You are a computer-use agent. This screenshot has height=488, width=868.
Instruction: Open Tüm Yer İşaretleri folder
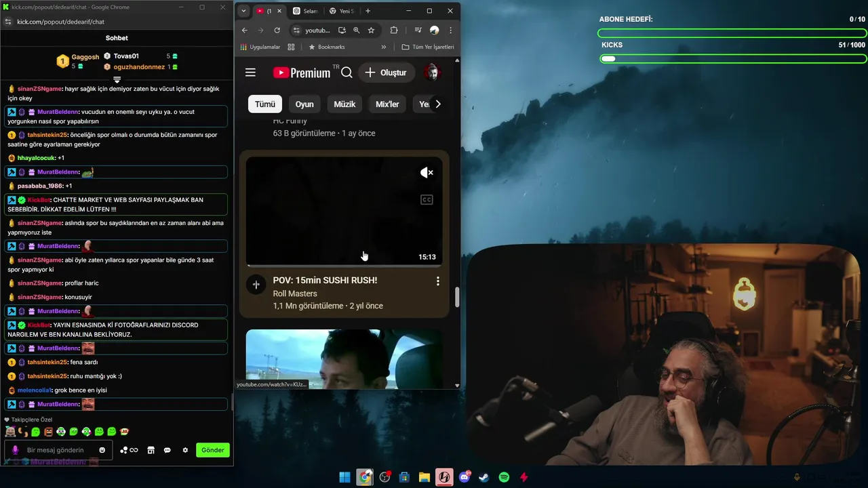(428, 47)
